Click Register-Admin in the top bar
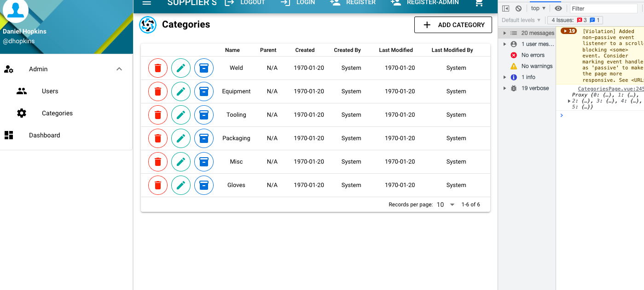 (x=424, y=3)
